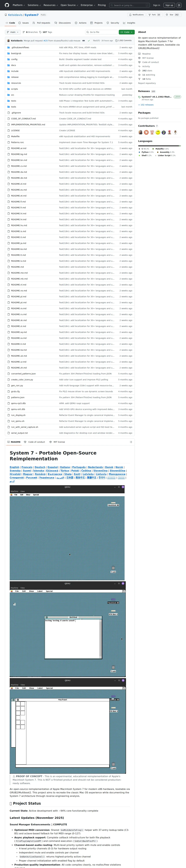Select the Code of conduct readme tab

[34, 442]
